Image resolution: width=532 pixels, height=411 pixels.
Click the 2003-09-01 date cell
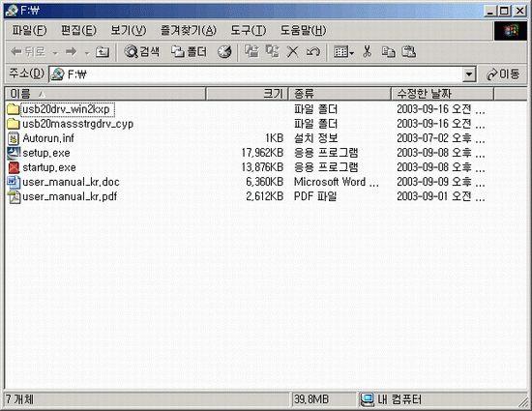click(x=441, y=196)
